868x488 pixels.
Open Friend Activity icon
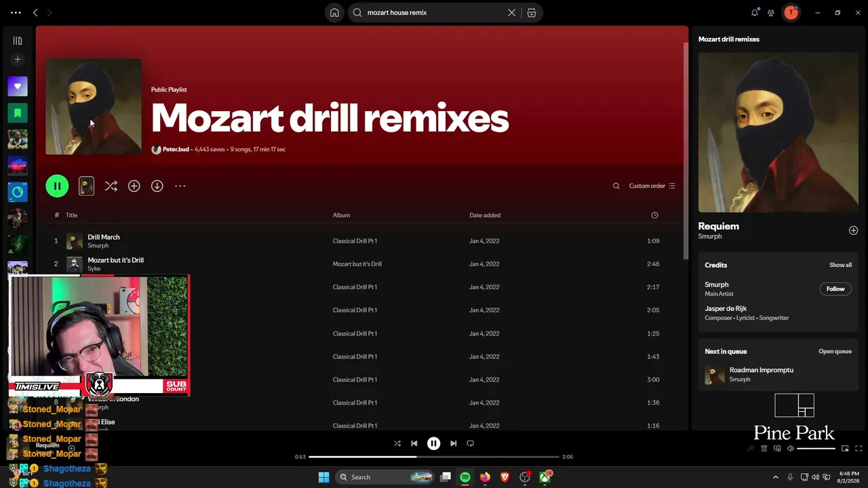(771, 12)
